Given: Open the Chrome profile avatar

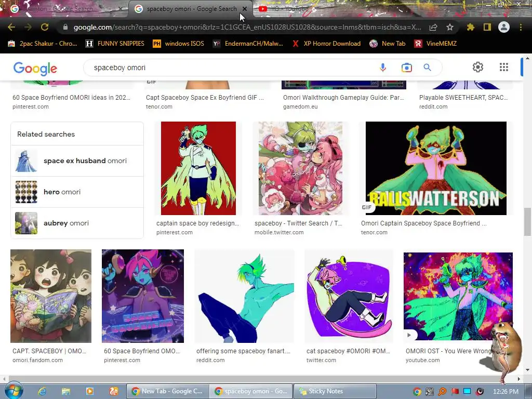Looking at the screenshot, I should tap(504, 27).
